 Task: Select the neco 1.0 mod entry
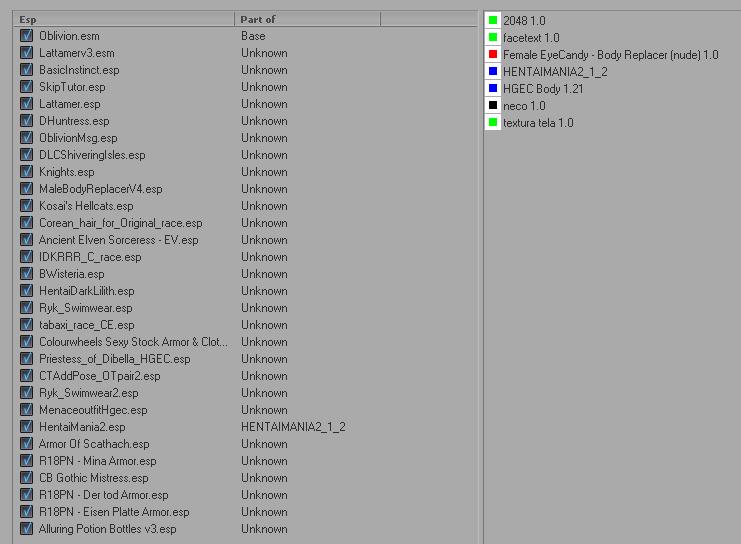coord(524,106)
